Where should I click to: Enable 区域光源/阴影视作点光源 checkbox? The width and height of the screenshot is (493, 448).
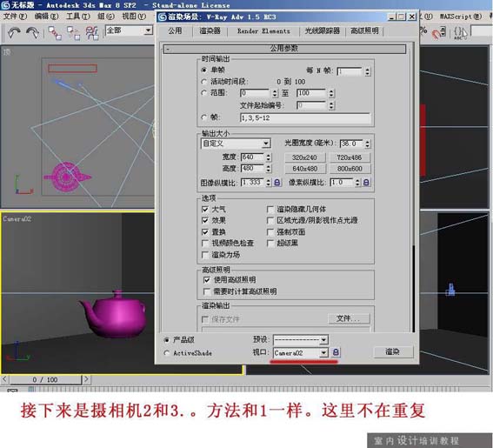270,220
